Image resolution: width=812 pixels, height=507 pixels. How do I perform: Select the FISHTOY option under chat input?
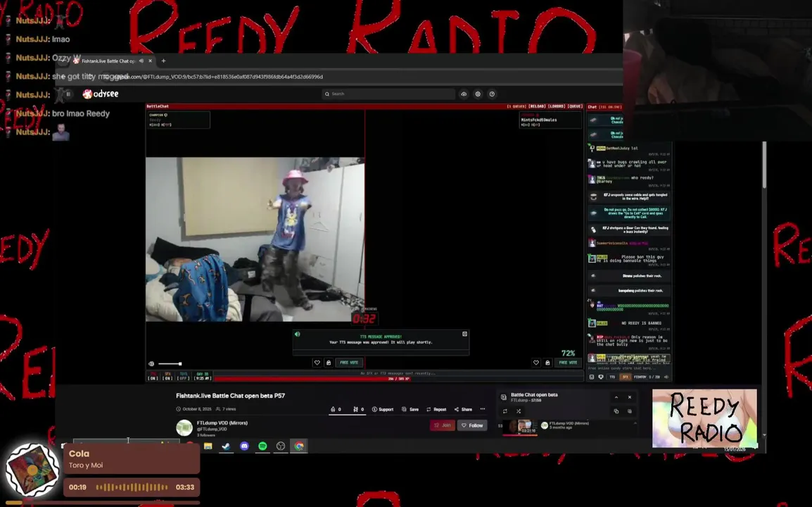click(640, 377)
